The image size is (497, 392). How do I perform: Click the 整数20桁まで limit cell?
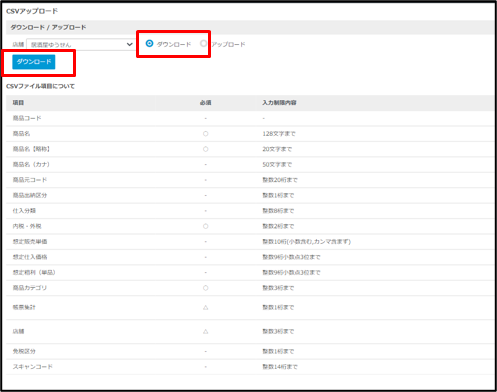click(280, 180)
